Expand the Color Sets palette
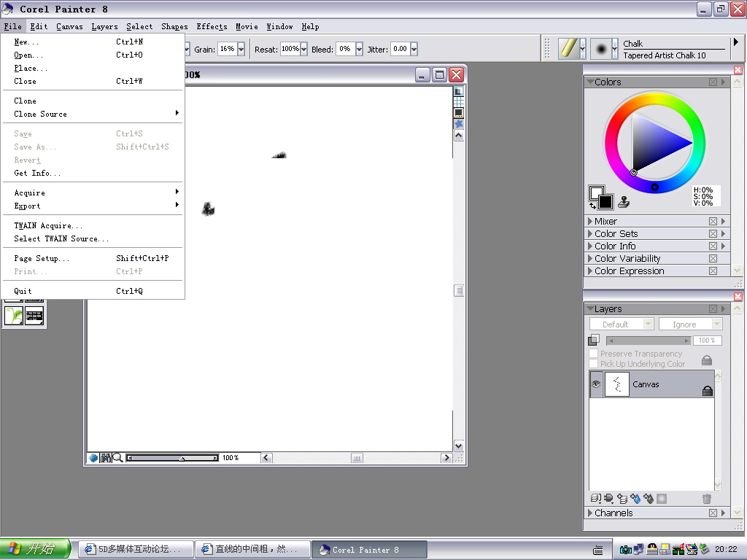This screenshot has height=560, width=747. [x=590, y=233]
